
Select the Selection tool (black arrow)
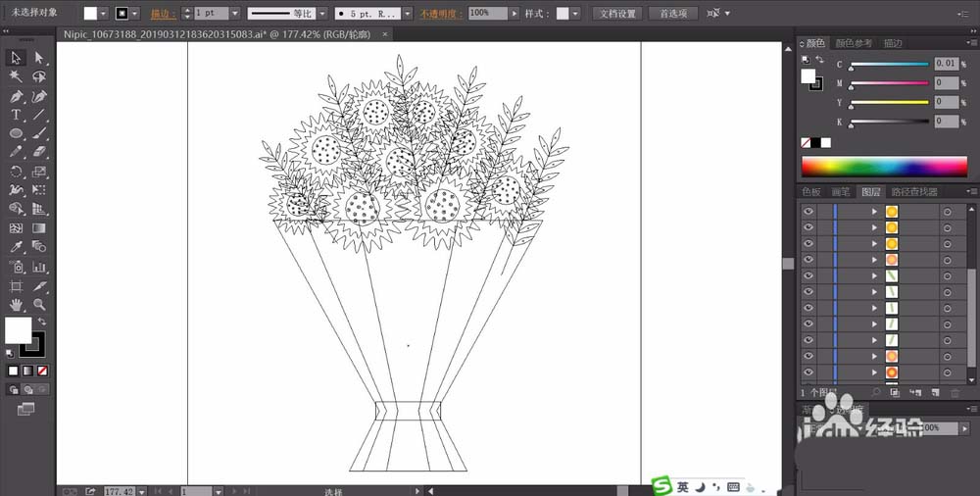coord(17,58)
